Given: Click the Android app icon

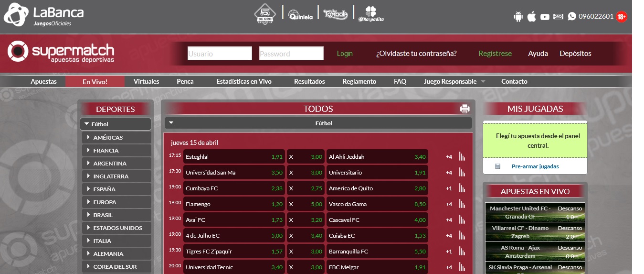Looking at the screenshot, I should coord(518,17).
